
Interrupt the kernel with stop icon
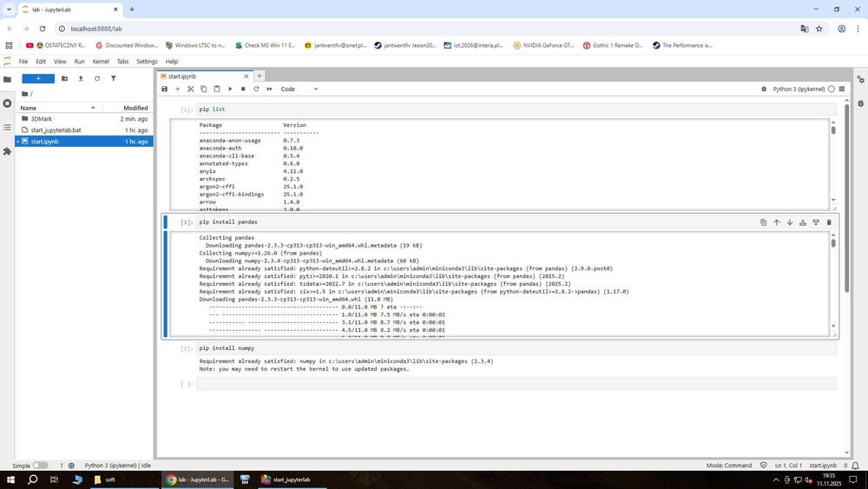coord(243,89)
